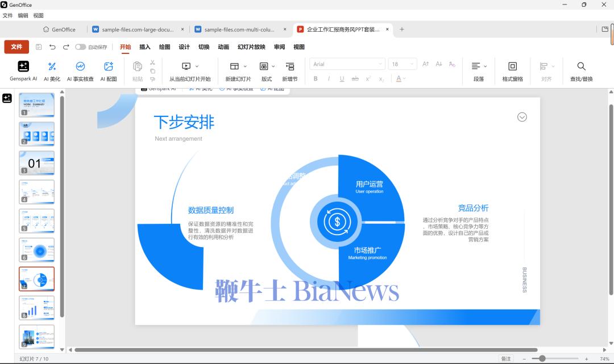Open the 编辑 menu in menu bar
Screen dimensions: 614x364
click(x=23, y=16)
